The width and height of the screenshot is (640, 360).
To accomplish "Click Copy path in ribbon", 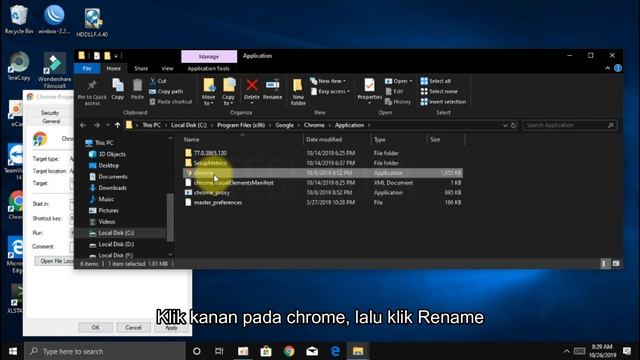I will (166, 91).
